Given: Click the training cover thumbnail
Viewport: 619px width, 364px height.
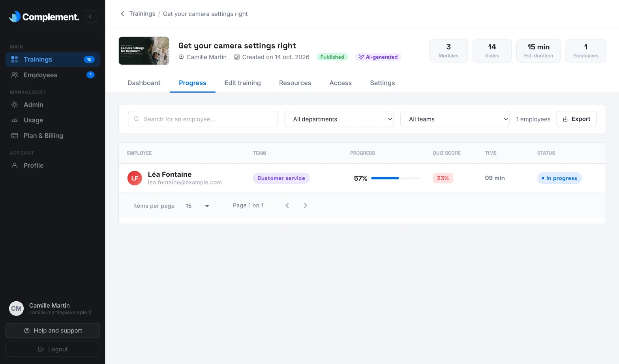Looking at the screenshot, I should pyautogui.click(x=144, y=51).
